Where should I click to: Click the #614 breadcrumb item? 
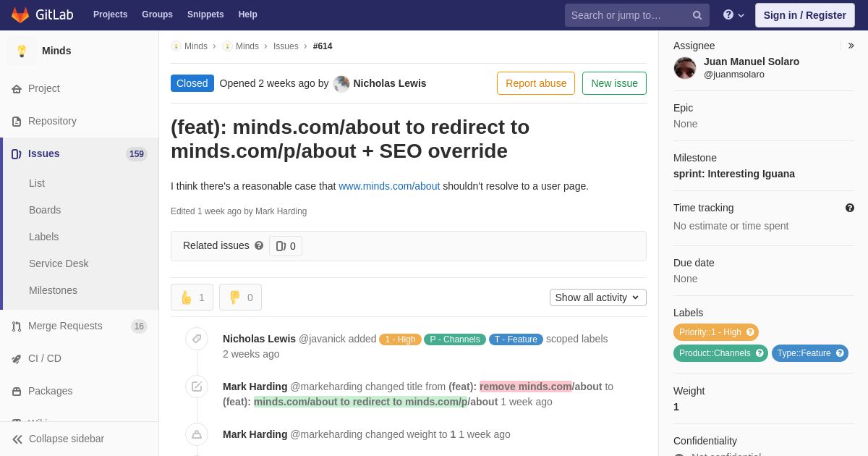(x=323, y=46)
